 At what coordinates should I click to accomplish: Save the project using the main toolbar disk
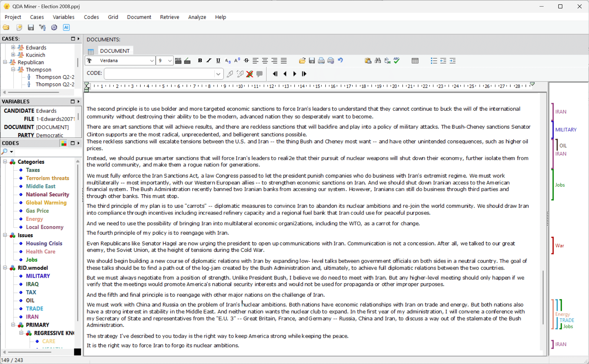tap(31, 27)
